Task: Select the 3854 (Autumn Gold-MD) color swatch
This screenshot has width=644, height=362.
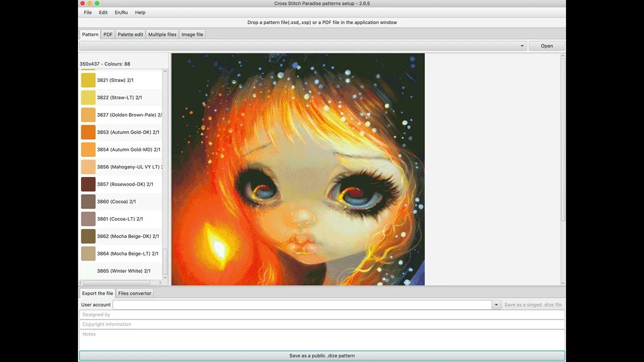Action: pos(88,150)
